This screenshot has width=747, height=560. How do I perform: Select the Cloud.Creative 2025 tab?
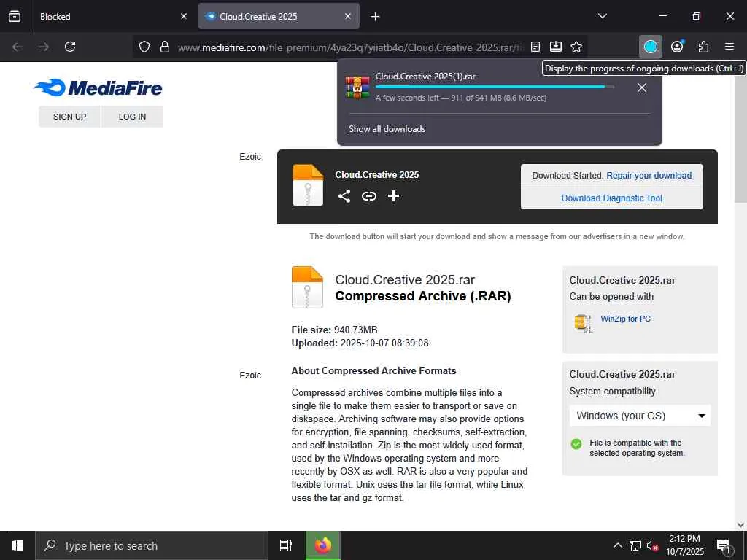(x=279, y=16)
